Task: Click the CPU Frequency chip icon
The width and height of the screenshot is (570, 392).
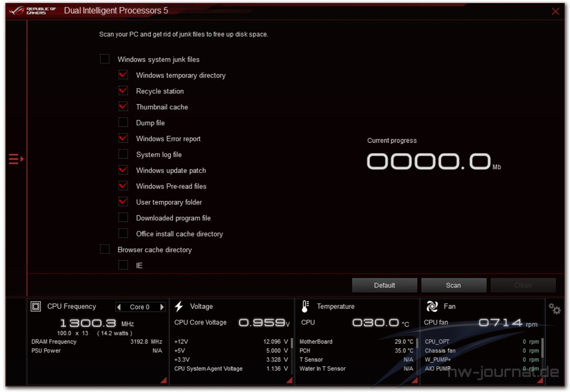Action: point(36,307)
